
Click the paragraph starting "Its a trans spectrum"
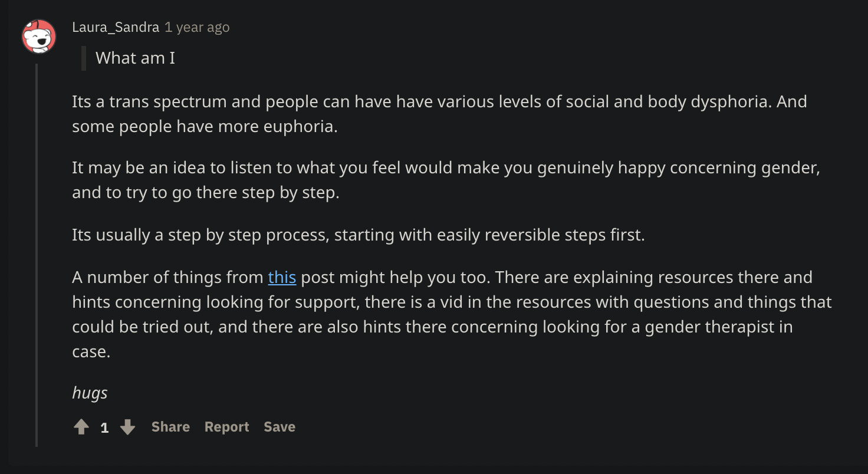tap(439, 114)
